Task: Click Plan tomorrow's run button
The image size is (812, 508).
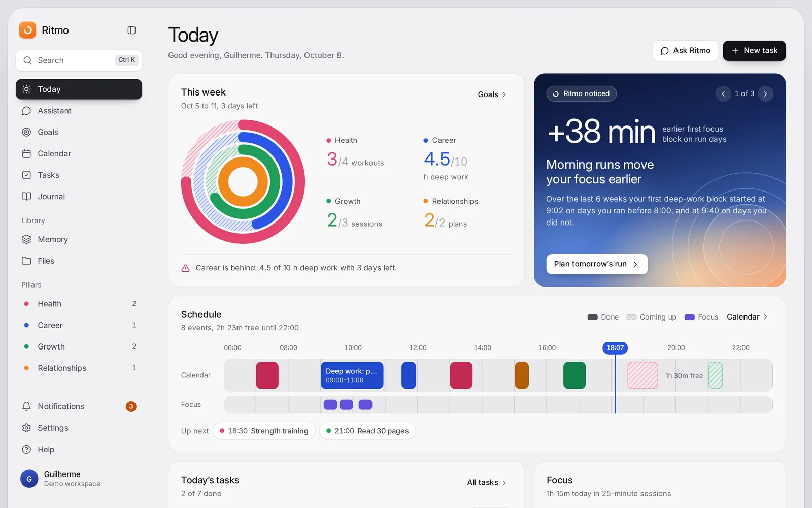Action: click(x=597, y=264)
